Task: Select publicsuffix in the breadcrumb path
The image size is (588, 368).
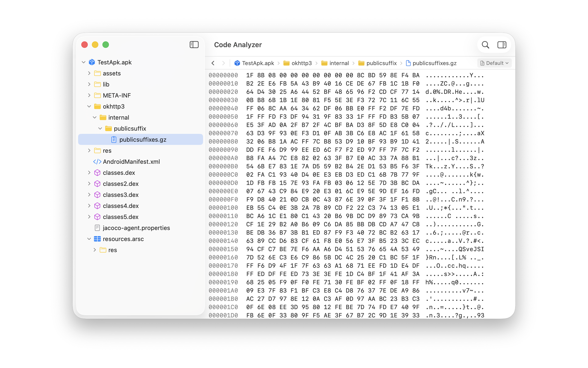Action: tap(382, 63)
